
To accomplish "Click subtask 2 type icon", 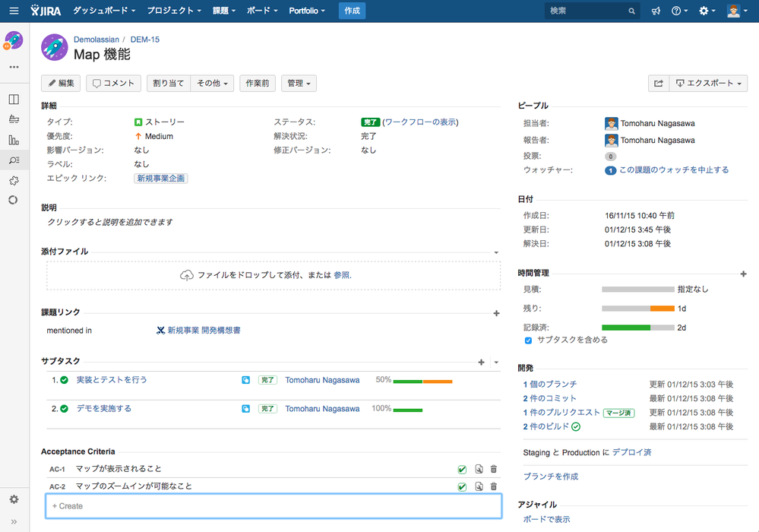I will coord(246,409).
